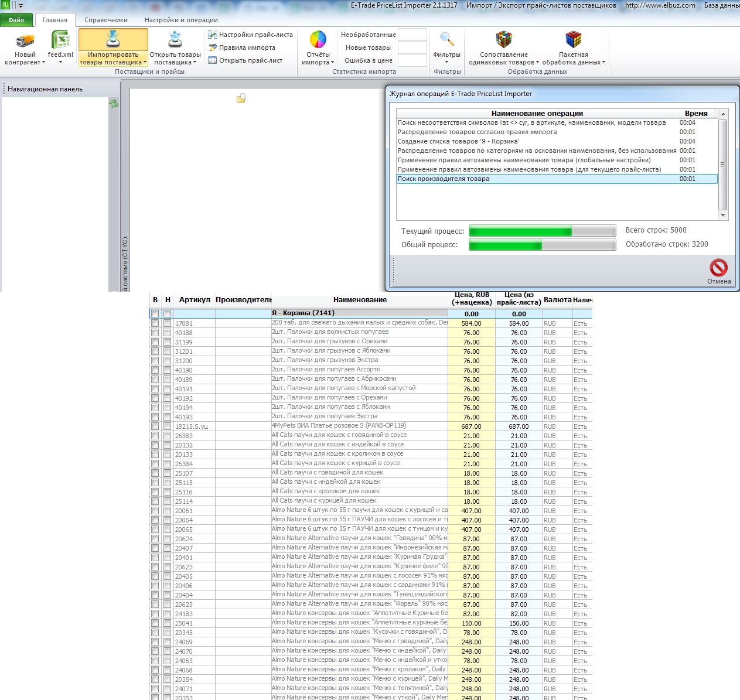Click Цена, RUB (+наценка) column header
This screenshot has width=740, height=700.
pos(472,299)
